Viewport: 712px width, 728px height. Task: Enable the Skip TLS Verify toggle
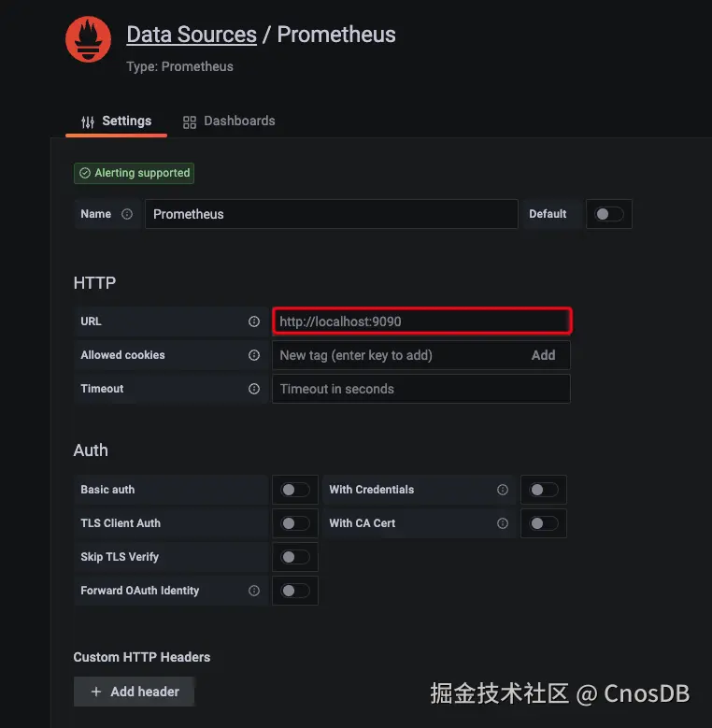(295, 557)
